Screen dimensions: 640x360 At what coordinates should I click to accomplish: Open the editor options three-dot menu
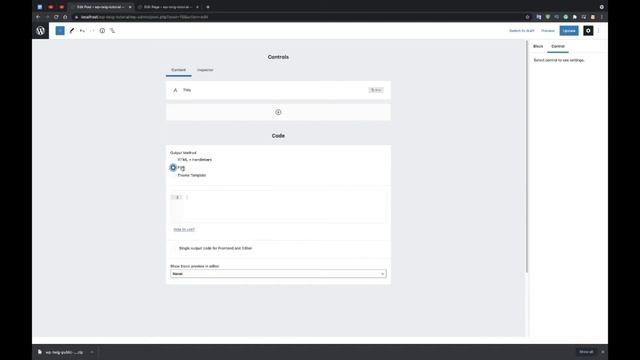[599, 31]
